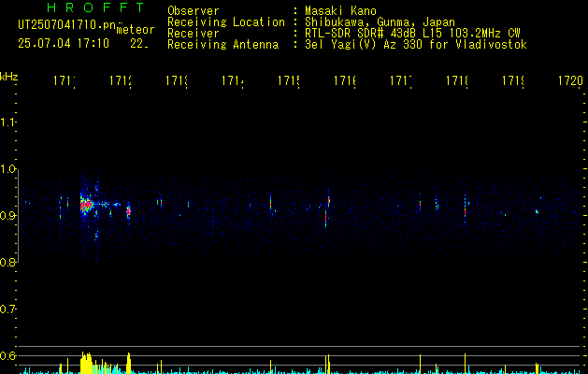
Task: Click the largest red meteor echo burst
Action: tap(87, 205)
